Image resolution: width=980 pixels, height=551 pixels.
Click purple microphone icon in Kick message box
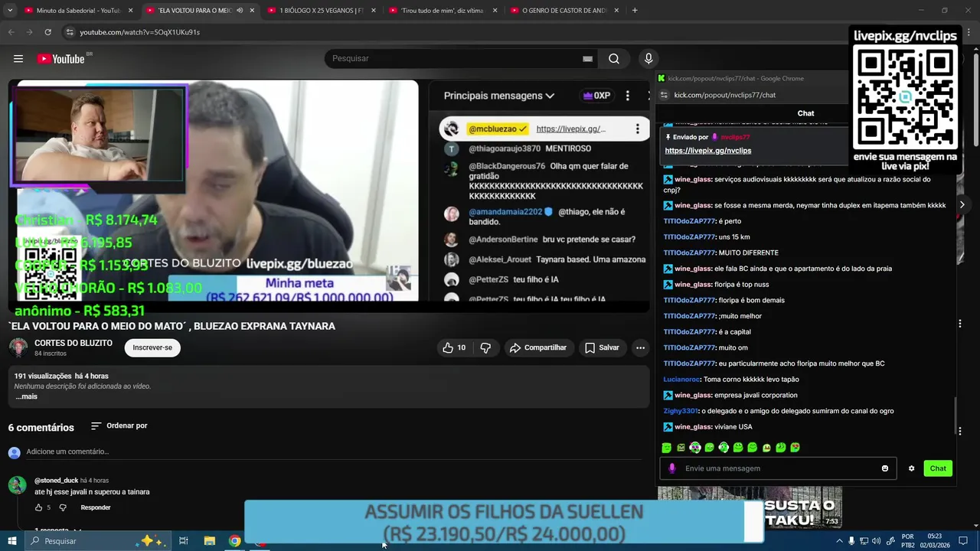coord(672,468)
